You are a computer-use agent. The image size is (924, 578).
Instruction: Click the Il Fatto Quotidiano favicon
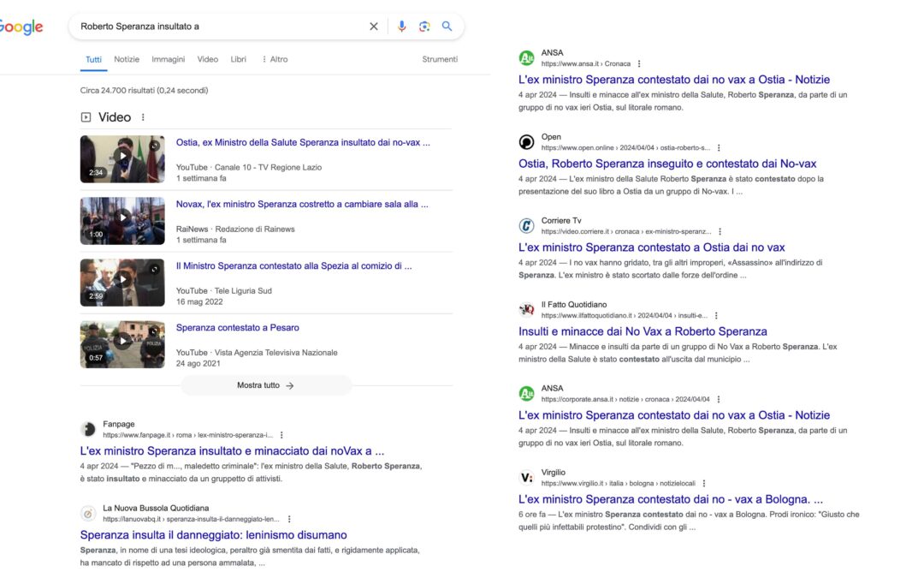pos(526,310)
